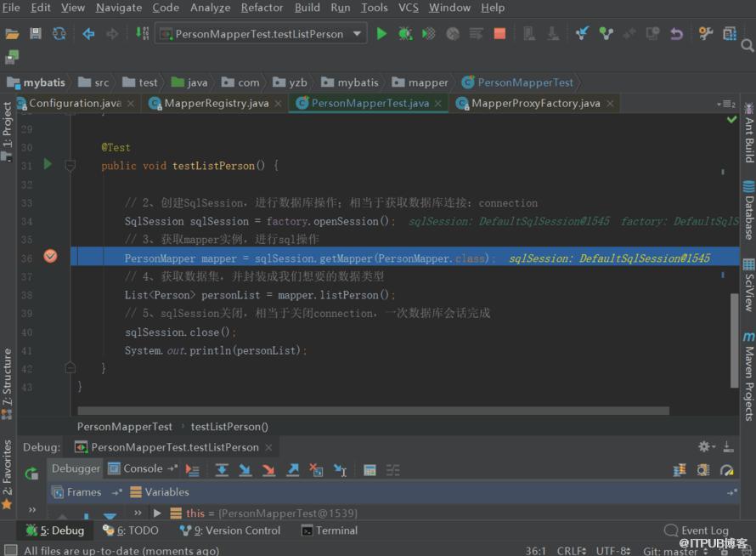Click the 'mapper' breadcrumb in navigation bar
This screenshot has height=556, width=756.
click(420, 82)
